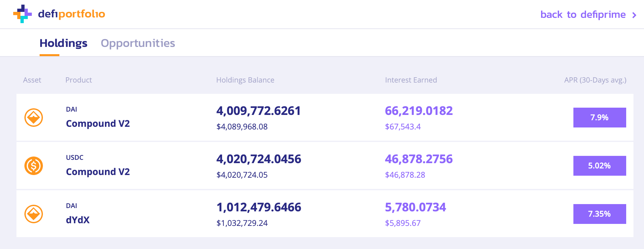Click the Product column header
The width and height of the screenshot is (644, 249).
[x=79, y=80]
